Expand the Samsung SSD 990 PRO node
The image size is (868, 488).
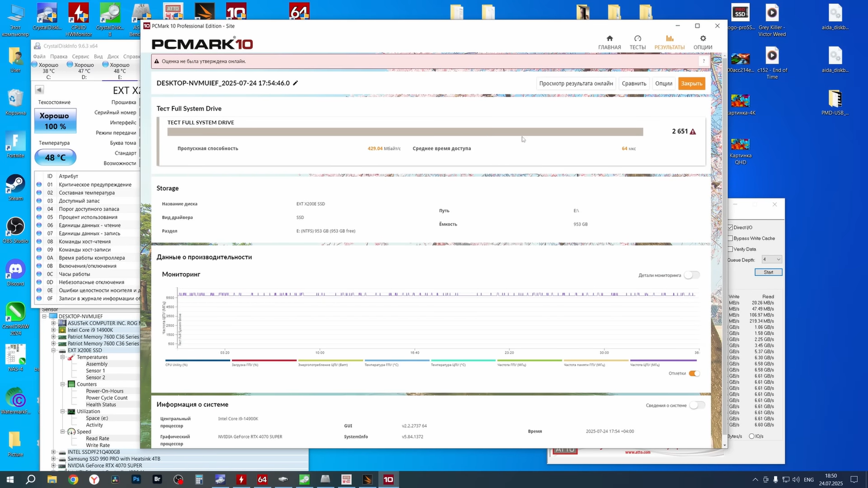[53, 459]
